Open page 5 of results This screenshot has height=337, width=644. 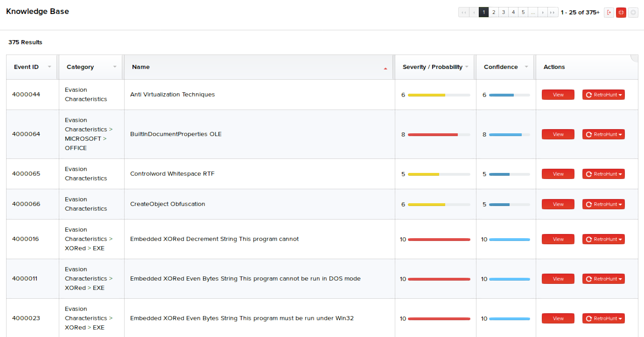coord(523,13)
